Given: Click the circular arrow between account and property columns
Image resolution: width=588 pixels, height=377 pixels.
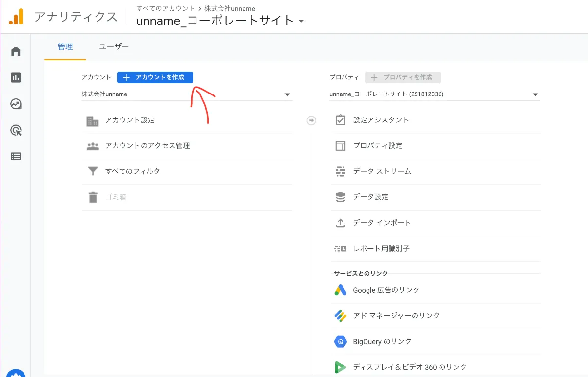Looking at the screenshot, I should 311,120.
